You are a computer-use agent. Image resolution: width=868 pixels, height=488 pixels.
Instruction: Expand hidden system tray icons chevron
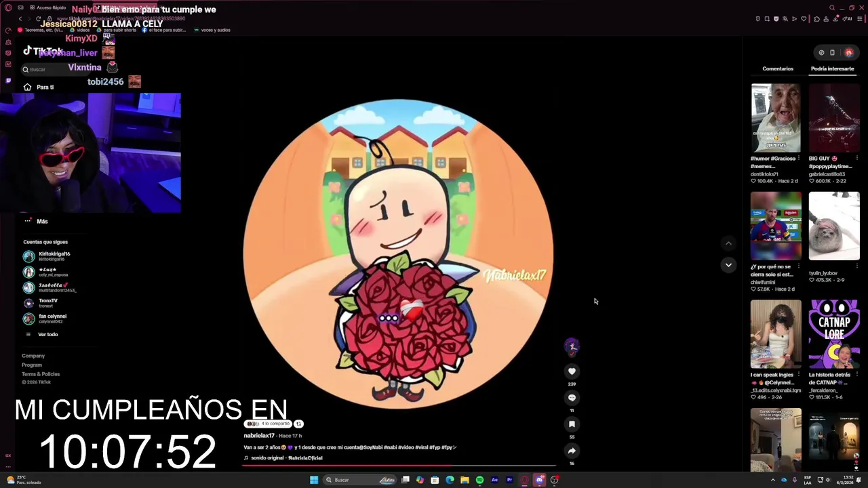(x=773, y=480)
